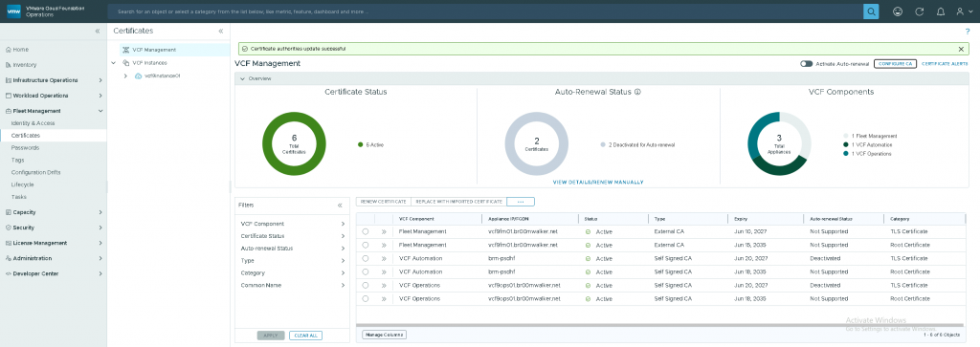Click Active status icon in Fleet Management TLS row

(589, 231)
